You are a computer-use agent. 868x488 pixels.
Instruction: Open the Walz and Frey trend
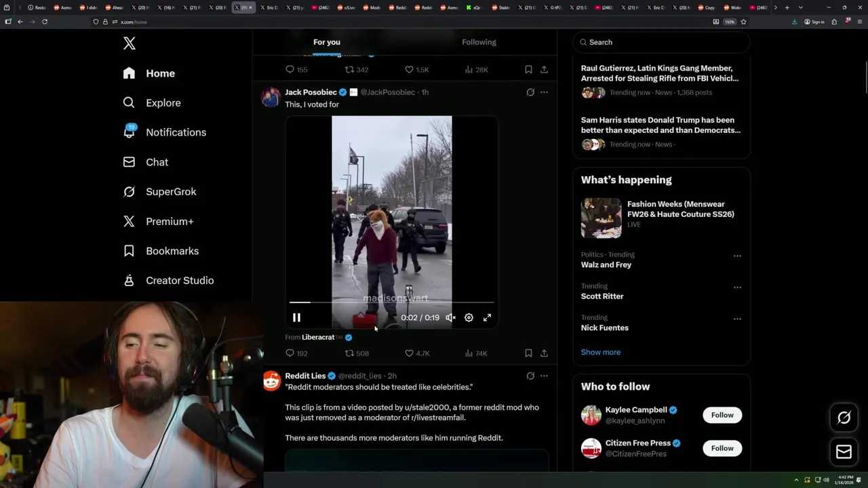(x=606, y=265)
